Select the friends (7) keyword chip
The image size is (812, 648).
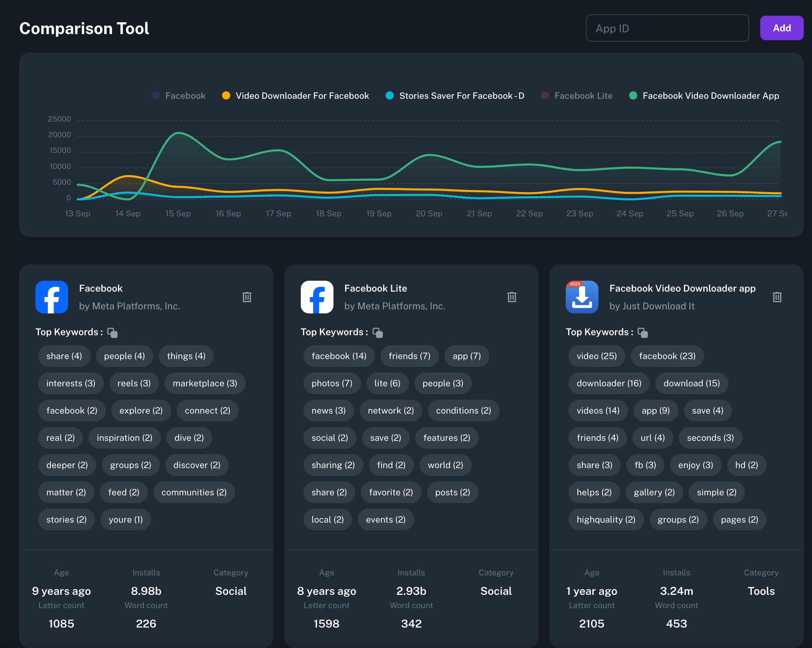point(409,356)
